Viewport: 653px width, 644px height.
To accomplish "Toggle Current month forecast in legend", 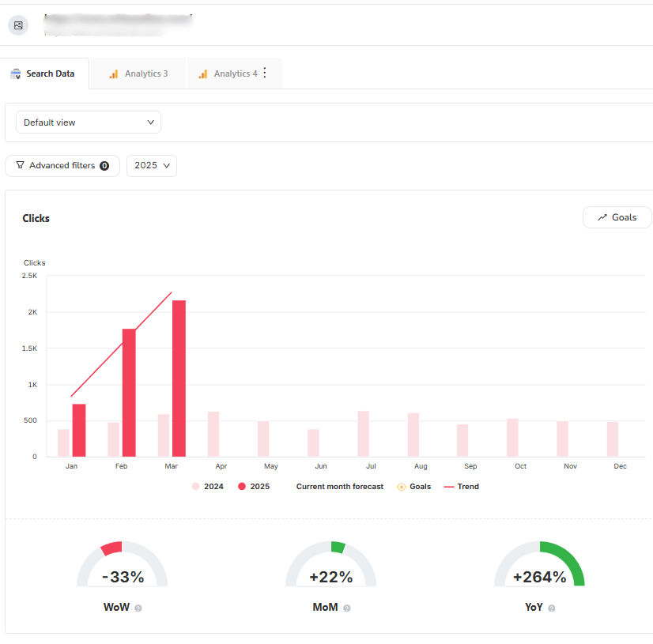I will [339, 487].
